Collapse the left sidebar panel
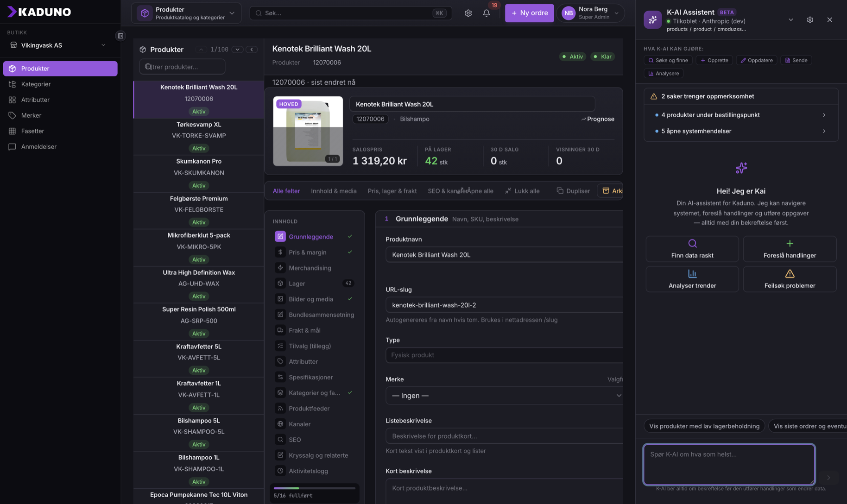 120,36
